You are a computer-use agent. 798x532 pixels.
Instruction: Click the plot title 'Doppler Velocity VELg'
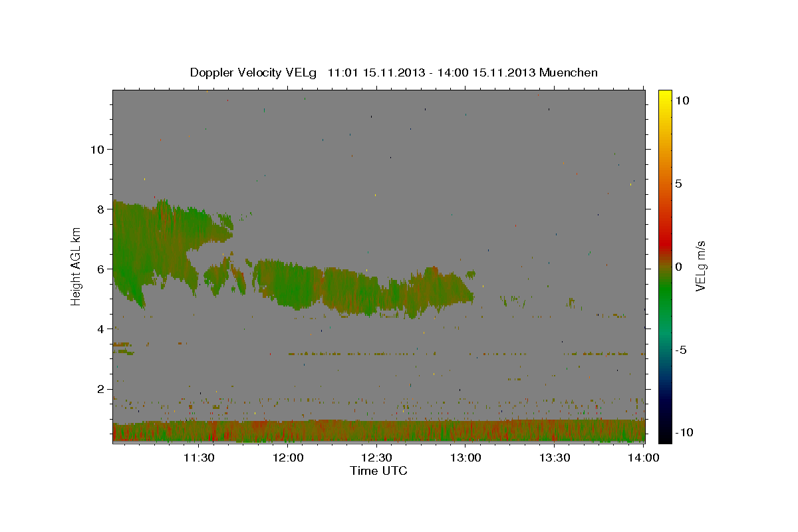pyautogui.click(x=254, y=72)
